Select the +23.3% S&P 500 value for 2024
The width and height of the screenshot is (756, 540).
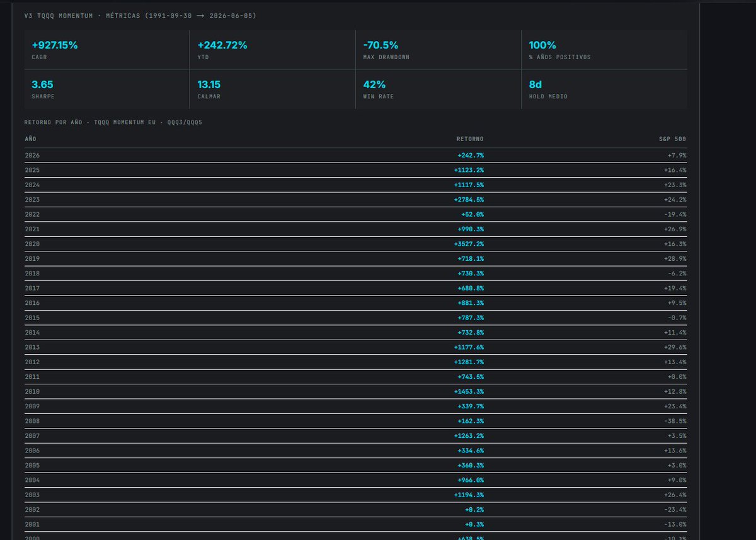point(675,185)
